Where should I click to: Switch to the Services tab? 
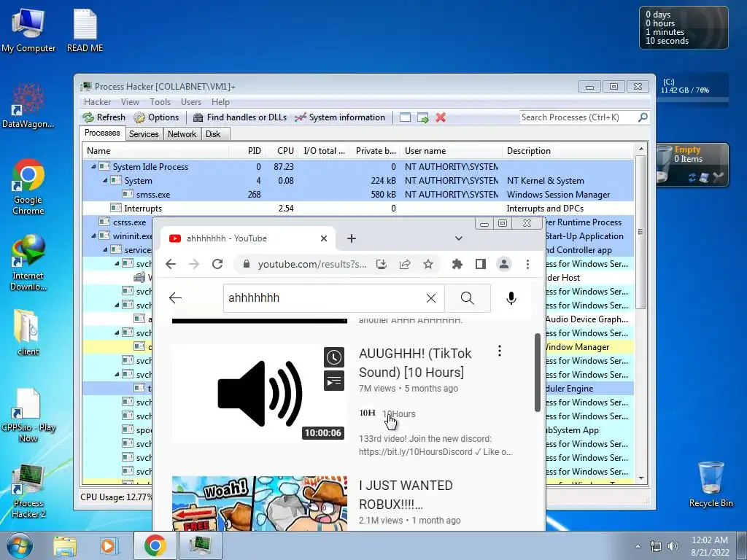tap(144, 134)
